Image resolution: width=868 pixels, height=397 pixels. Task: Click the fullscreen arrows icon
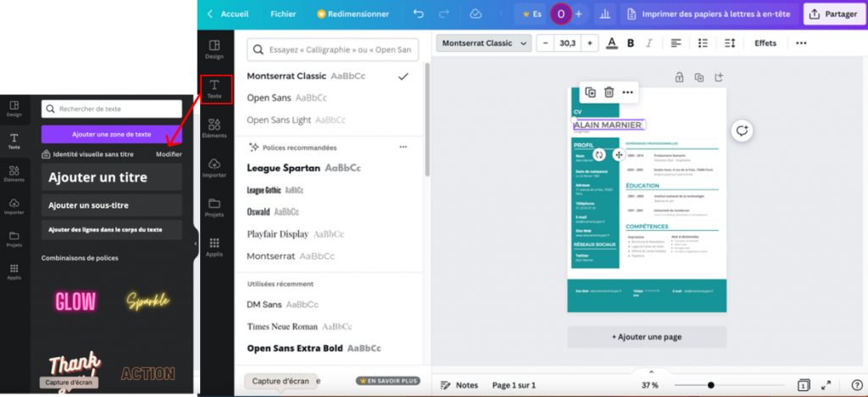click(826, 385)
